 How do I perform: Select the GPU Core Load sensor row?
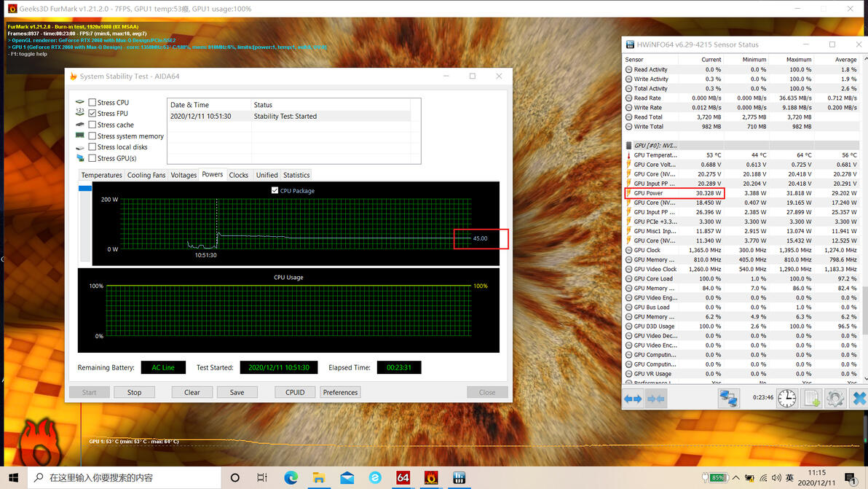tap(742, 278)
